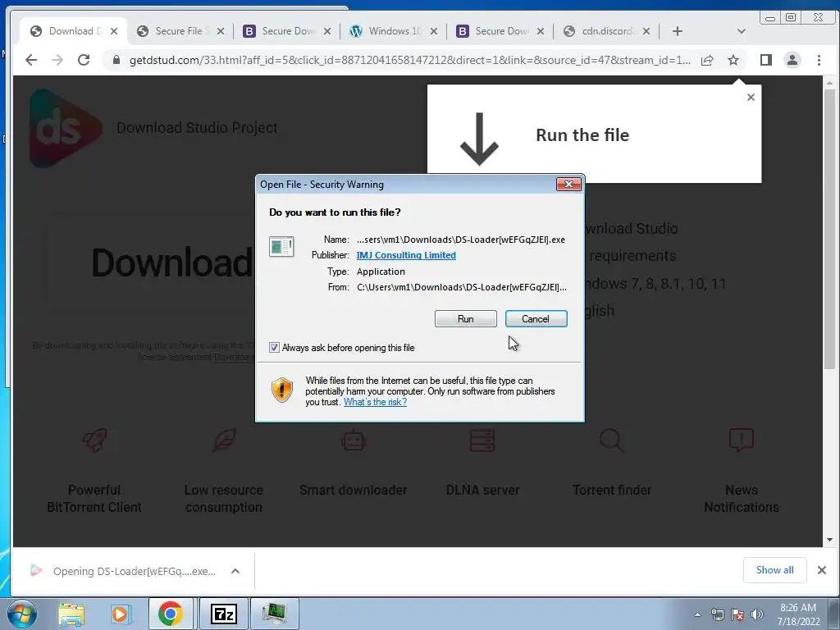Click the Torrent finder magnifier icon

coord(611,441)
